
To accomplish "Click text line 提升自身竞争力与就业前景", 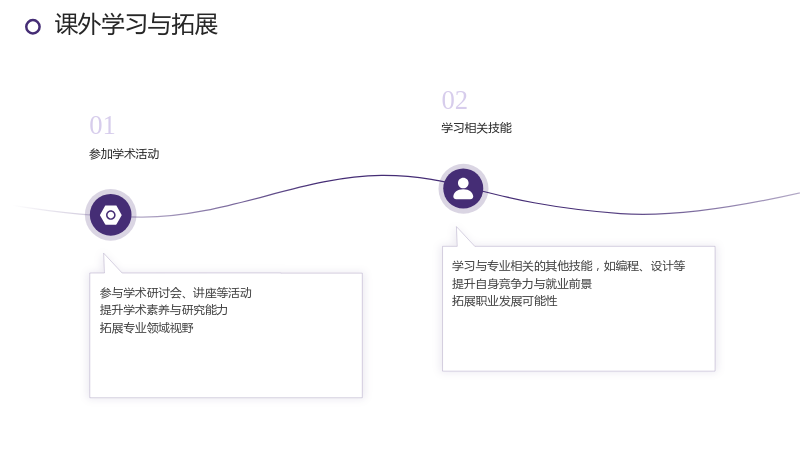I will (x=522, y=284).
